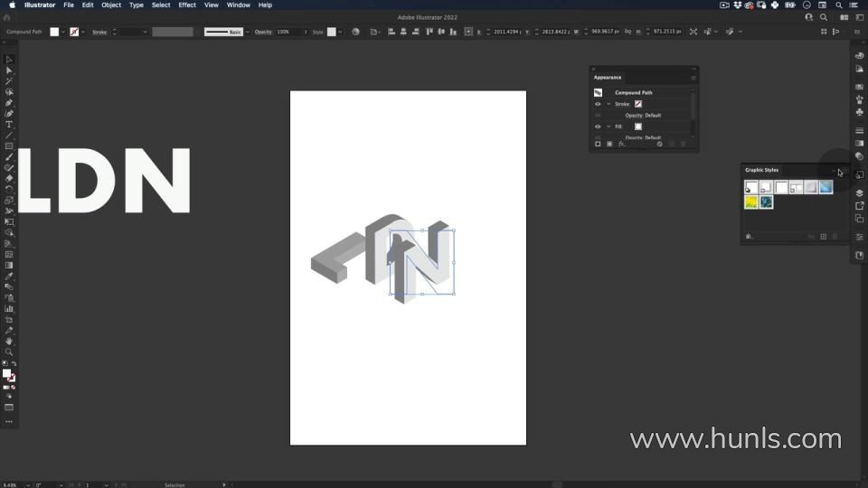Click the Opacity label in control bar
Screen dimensions: 868x488
click(263, 32)
